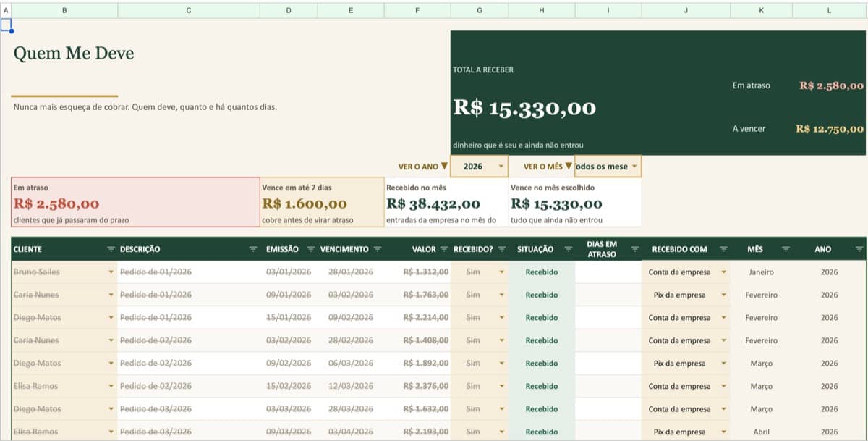Open the SITUAÇÃO column filter icon
868x441 pixels.
tap(568, 249)
